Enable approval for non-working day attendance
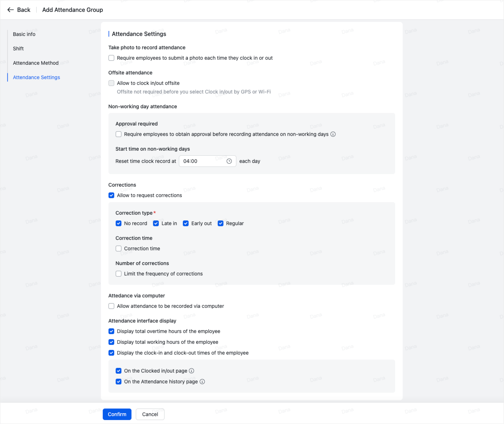The width and height of the screenshot is (504, 424). coord(119,134)
